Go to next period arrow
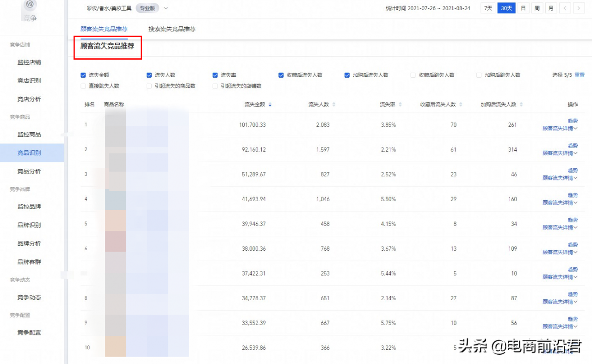Viewport: 592px width, 364px height. (x=579, y=8)
